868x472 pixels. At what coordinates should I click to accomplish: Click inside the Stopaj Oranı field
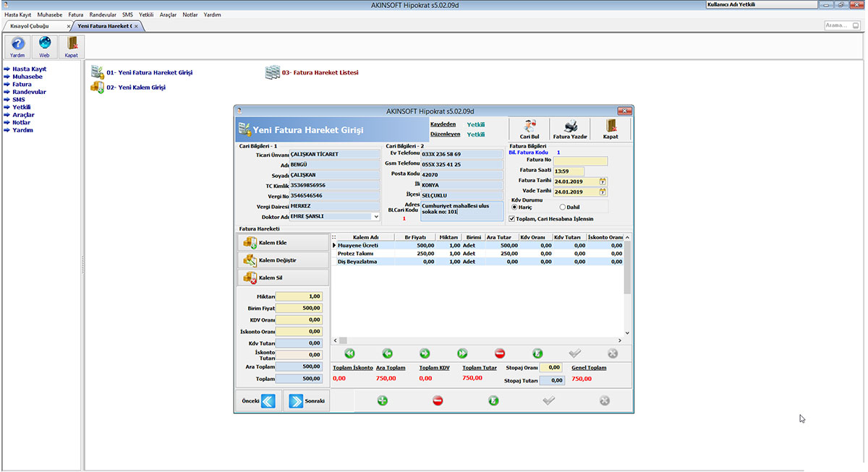point(551,367)
